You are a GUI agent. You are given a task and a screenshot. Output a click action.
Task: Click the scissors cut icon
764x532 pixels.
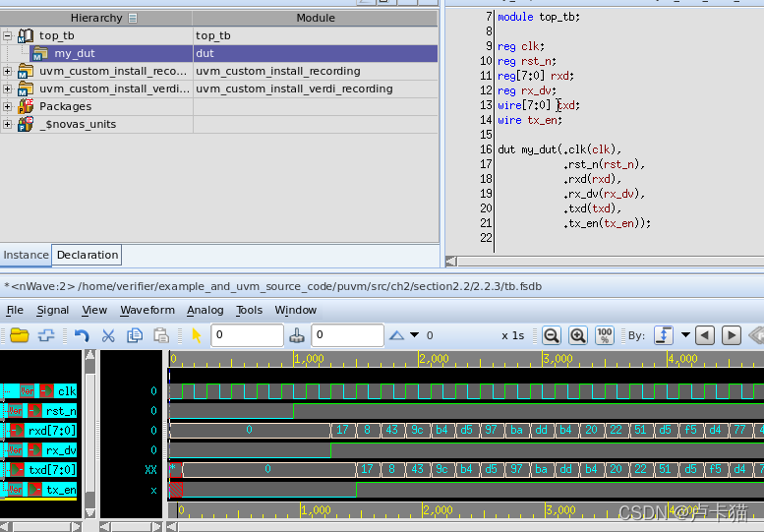click(x=108, y=335)
